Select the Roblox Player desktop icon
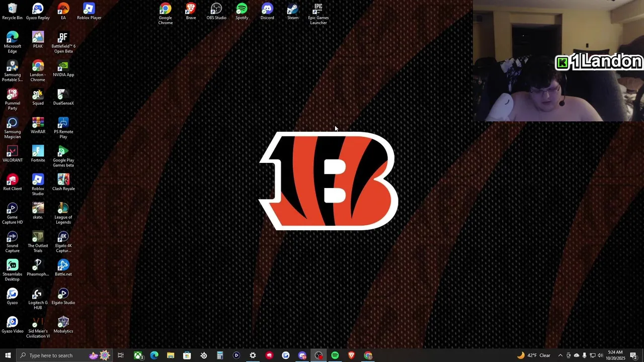The width and height of the screenshot is (644, 362). click(x=89, y=12)
